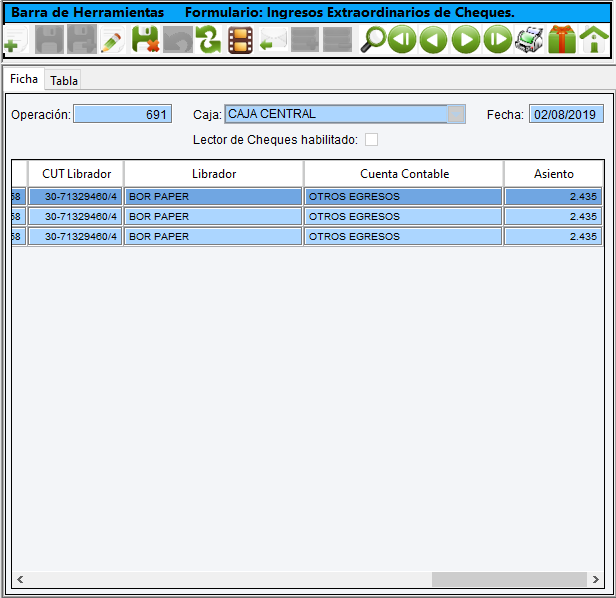This screenshot has width=616, height=598.
Task: Click the horizontal scrollbar right arrow
Action: point(596,579)
